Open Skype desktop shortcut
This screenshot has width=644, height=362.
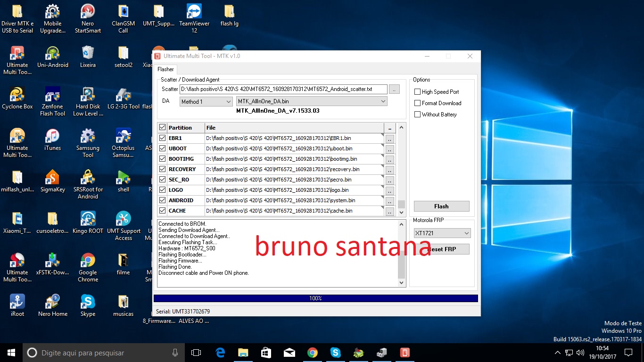[88, 306]
